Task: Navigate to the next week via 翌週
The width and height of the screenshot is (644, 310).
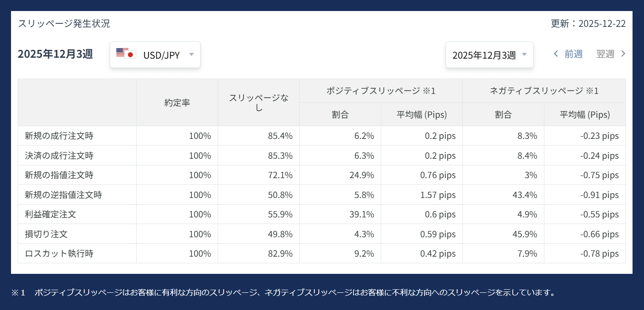Action: 606,53
